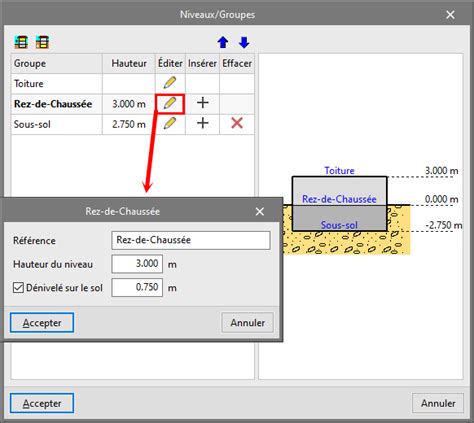Click the Groupe column header

tap(57, 64)
